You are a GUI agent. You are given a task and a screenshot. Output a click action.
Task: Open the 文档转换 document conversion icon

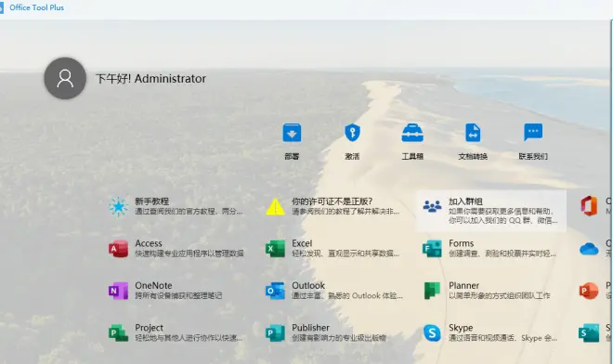click(x=473, y=133)
